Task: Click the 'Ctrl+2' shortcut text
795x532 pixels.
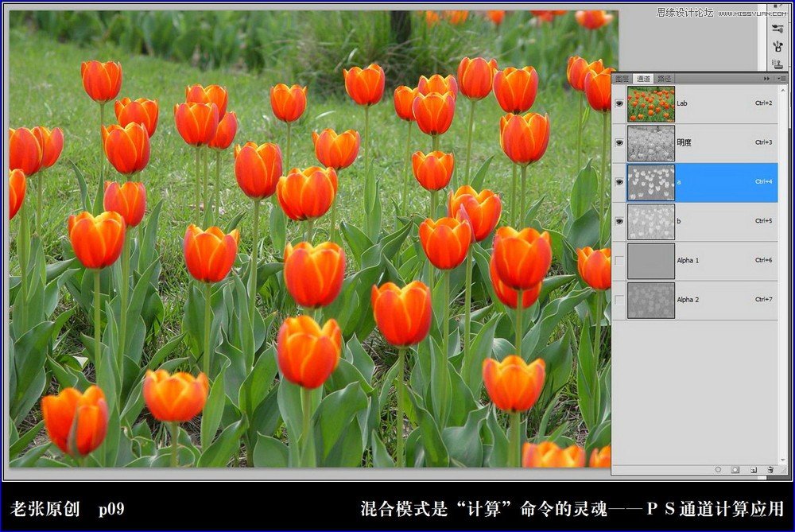Action: [763, 103]
